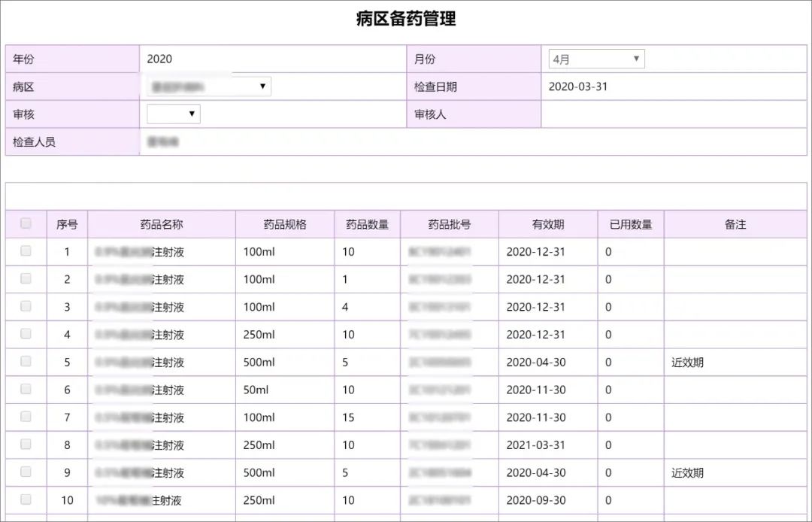Click the used quantity 0 in row 1

pos(608,252)
